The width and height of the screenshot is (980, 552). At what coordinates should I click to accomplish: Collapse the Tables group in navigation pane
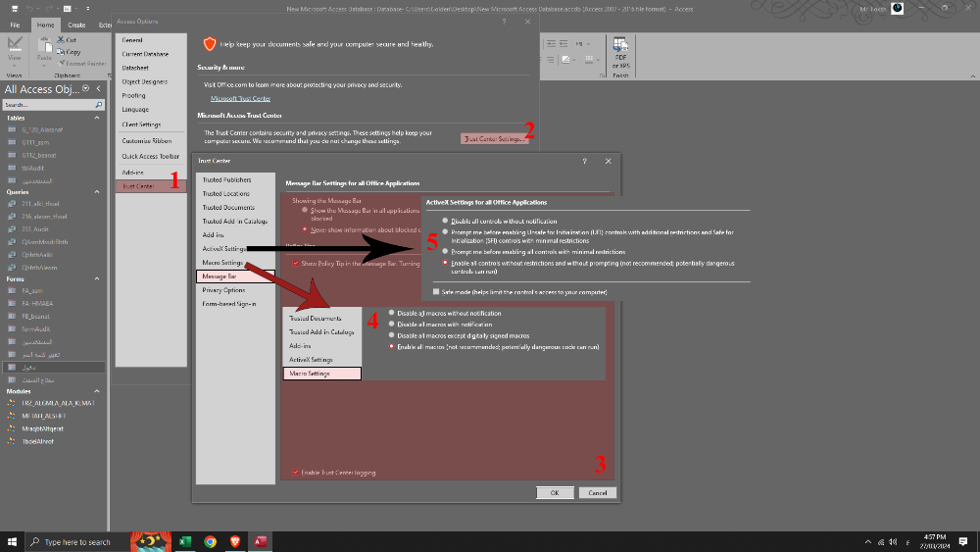pyautogui.click(x=97, y=118)
